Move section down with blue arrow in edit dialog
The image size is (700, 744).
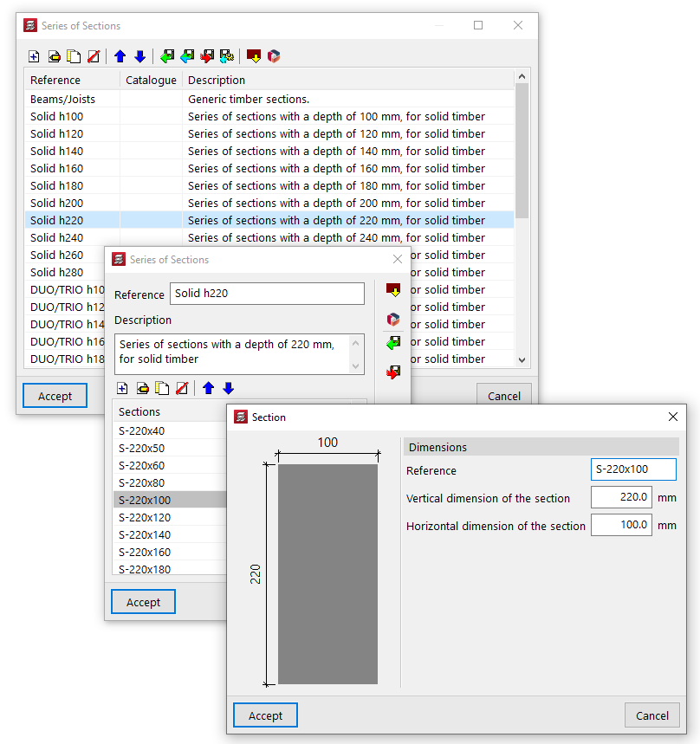coord(228,389)
